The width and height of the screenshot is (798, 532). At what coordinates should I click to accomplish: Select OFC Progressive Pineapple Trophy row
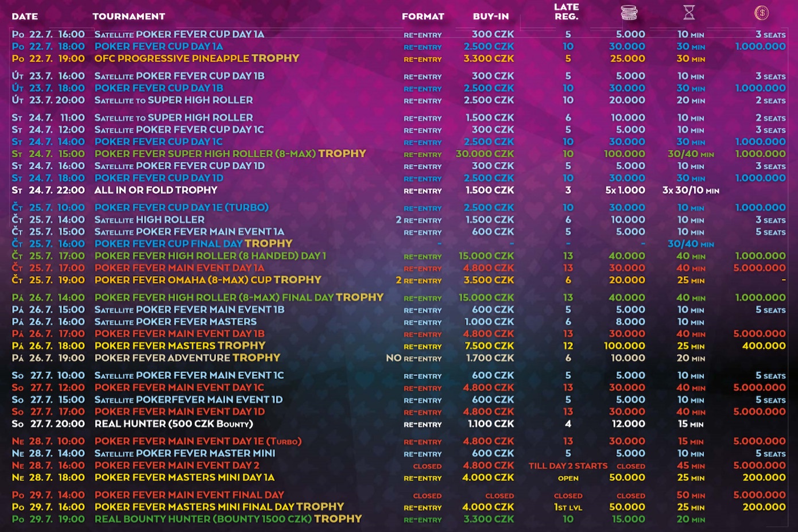point(399,59)
